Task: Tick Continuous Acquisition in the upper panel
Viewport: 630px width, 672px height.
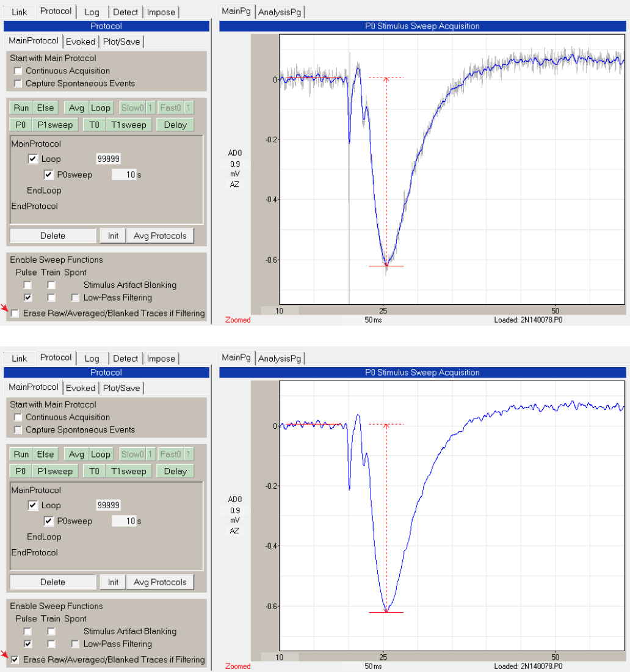Action: pos(18,71)
